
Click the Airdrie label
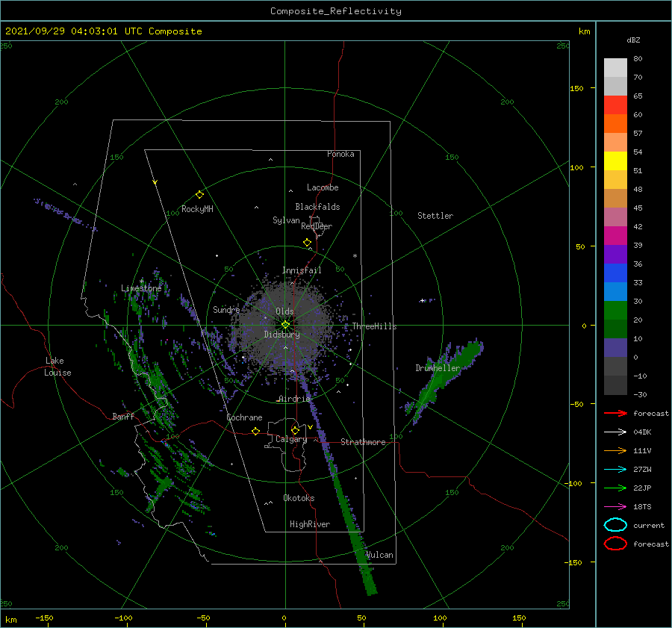pyautogui.click(x=294, y=399)
